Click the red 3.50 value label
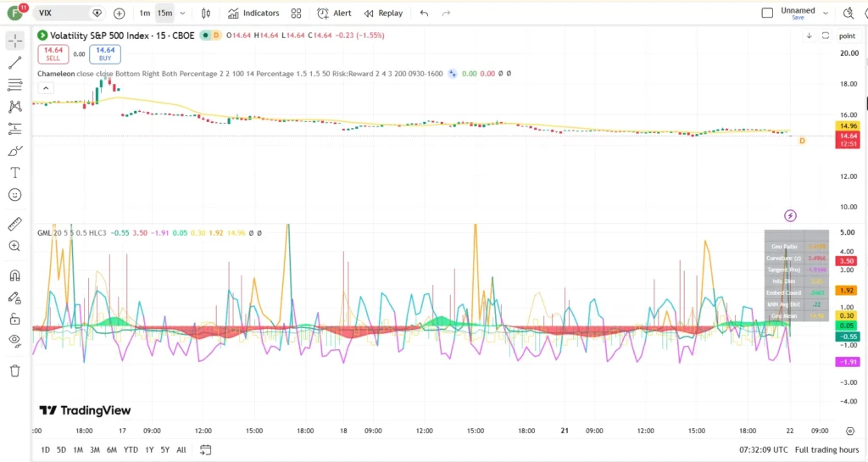The height and width of the screenshot is (462, 868). [847, 261]
